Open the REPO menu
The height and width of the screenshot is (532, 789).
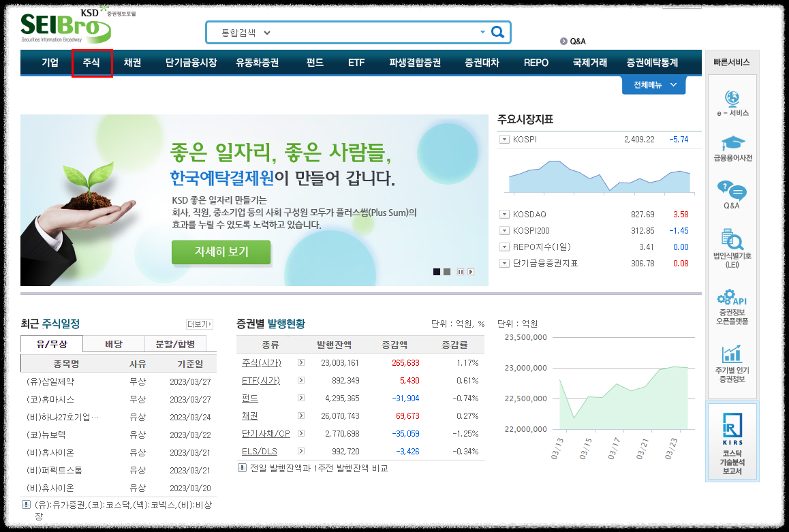(x=536, y=63)
